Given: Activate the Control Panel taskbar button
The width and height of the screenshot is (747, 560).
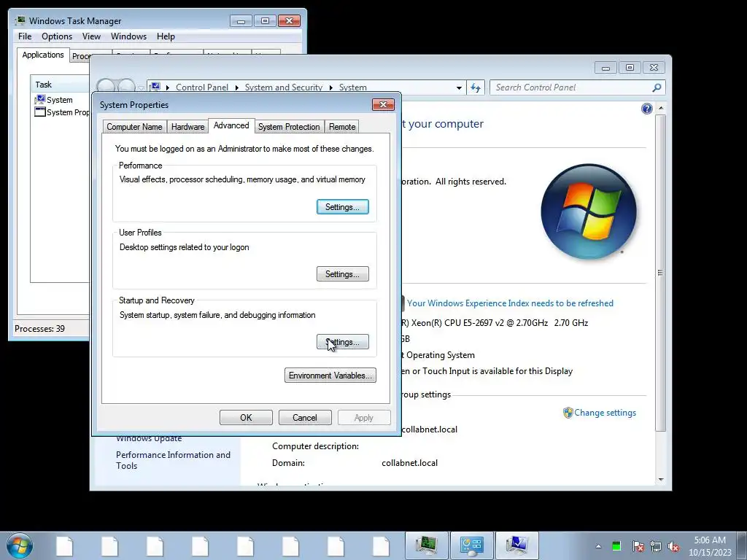Looking at the screenshot, I should click(472, 545).
